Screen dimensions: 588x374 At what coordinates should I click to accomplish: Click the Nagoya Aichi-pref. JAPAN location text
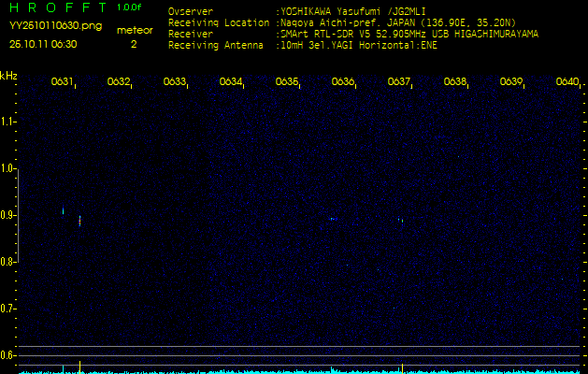[398, 22]
